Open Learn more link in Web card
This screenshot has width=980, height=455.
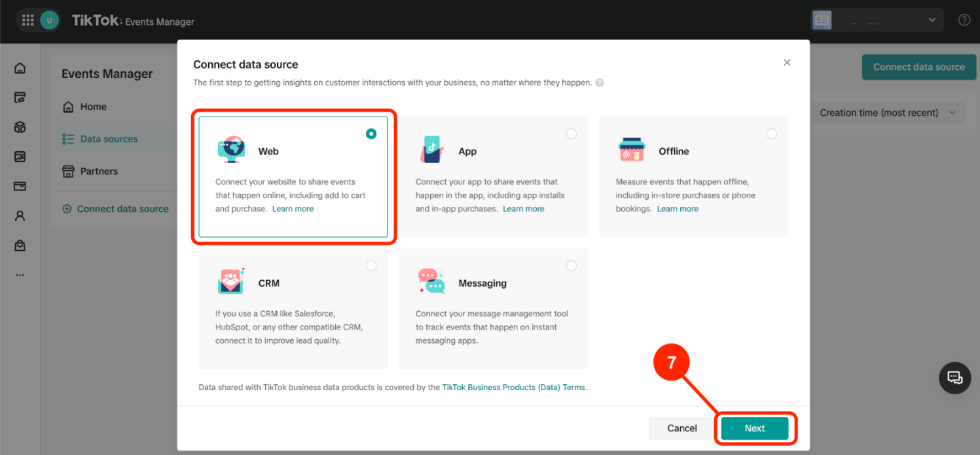[293, 209]
